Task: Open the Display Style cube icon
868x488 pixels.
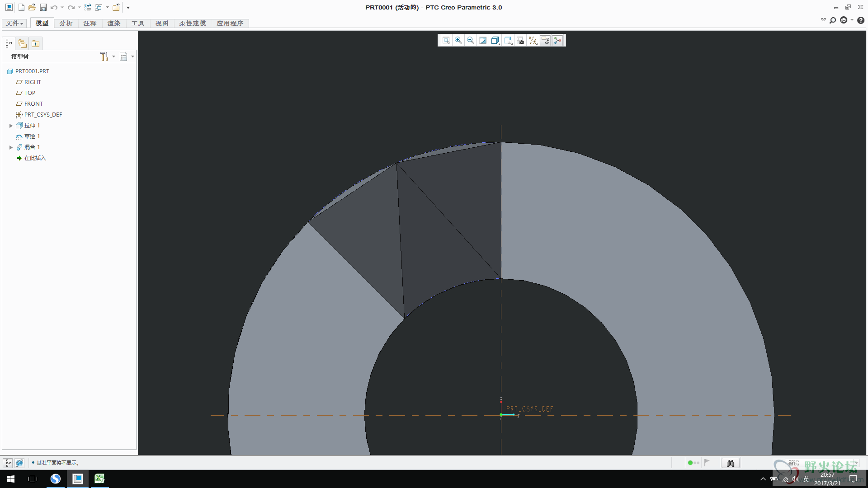Action: pyautogui.click(x=495, y=40)
